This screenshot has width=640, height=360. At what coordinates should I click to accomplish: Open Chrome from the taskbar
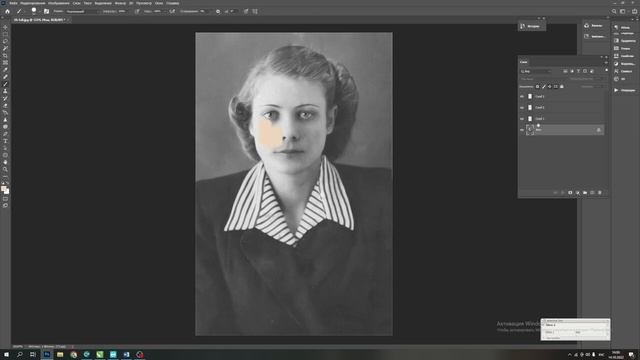coord(73,354)
